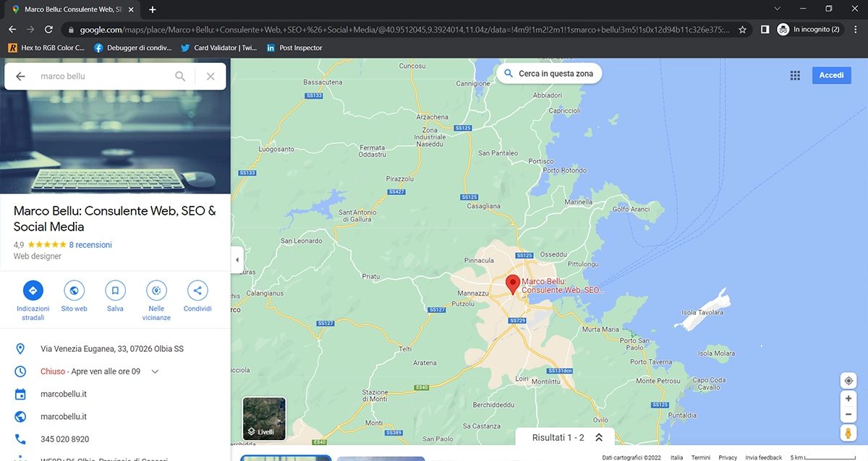Clear the search with the X icon
This screenshot has width=868, height=461.
coord(210,76)
